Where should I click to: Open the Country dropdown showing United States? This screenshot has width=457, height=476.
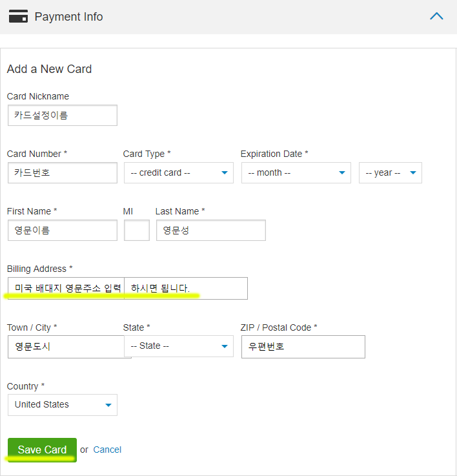(x=63, y=405)
